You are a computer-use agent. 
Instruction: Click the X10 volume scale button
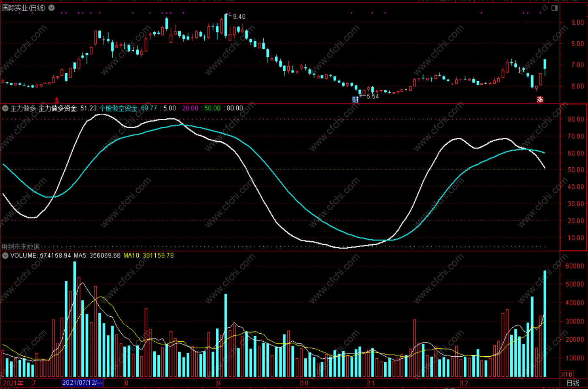coord(566,375)
